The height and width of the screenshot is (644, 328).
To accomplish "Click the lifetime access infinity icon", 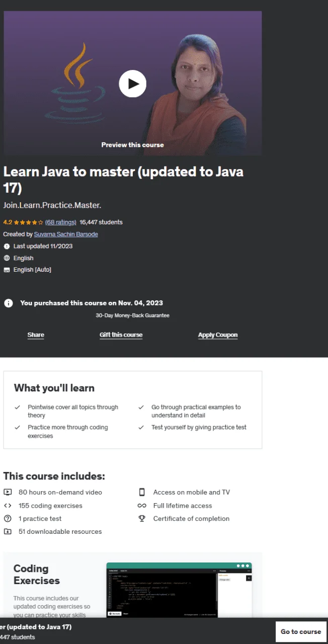I will pos(142,506).
